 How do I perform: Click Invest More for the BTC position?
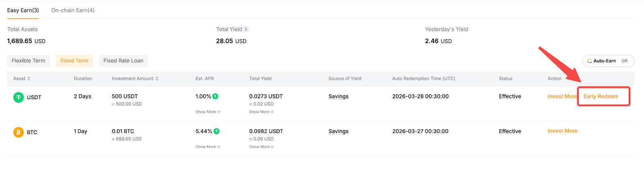coord(562,131)
